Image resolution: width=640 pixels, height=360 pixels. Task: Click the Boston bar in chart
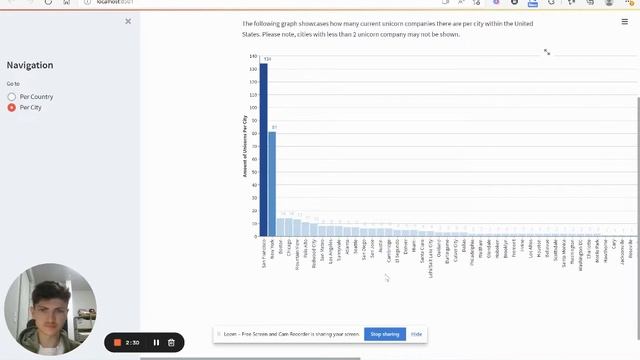pos(280,227)
